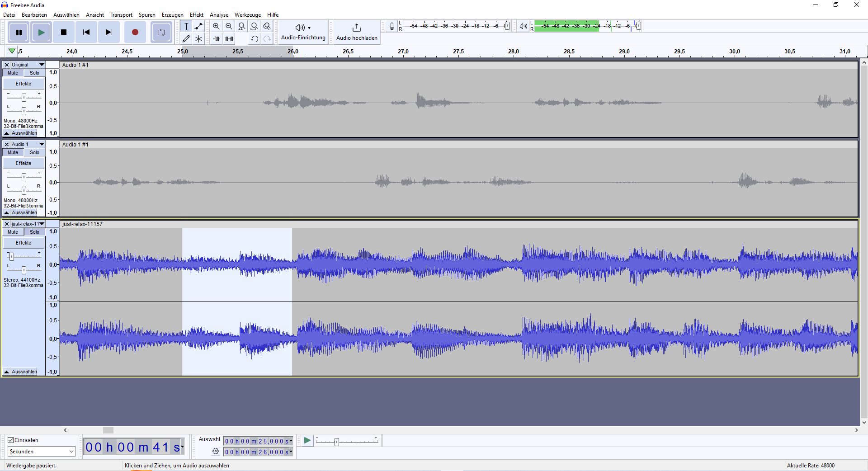Adjust the recording level slider
The width and height of the screenshot is (868, 471).
[x=507, y=26]
